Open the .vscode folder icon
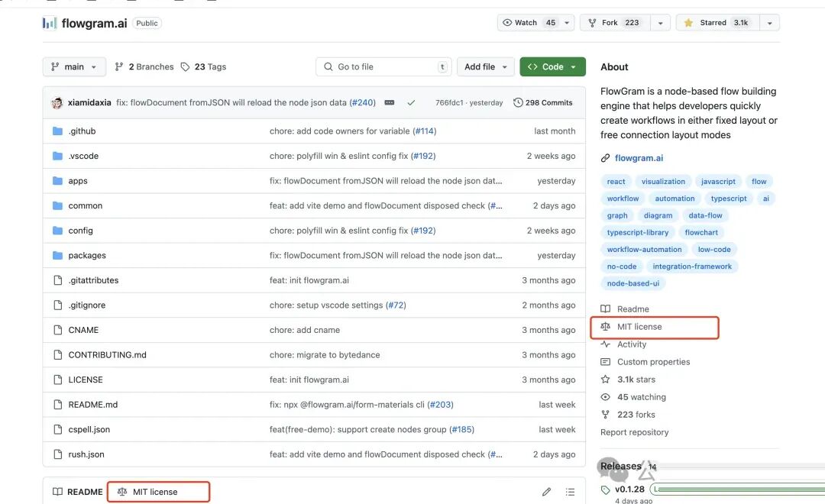Screen dimensions: 825x504 pos(58,156)
